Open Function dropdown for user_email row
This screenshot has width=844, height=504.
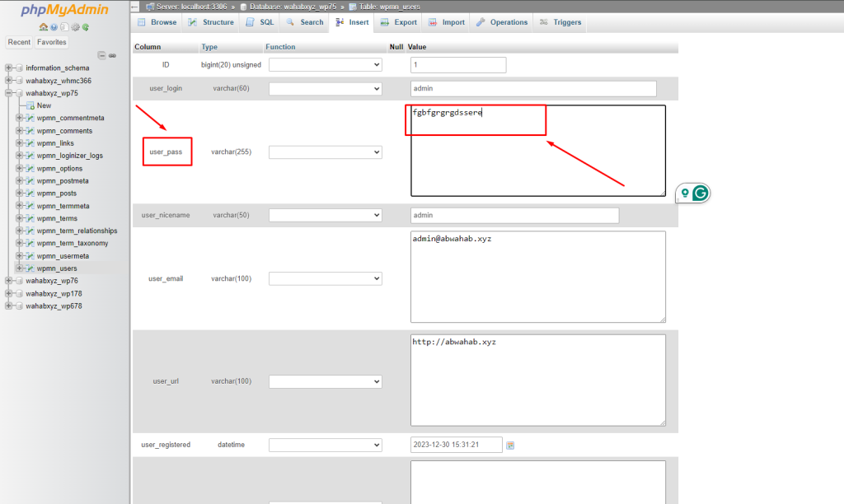325,279
